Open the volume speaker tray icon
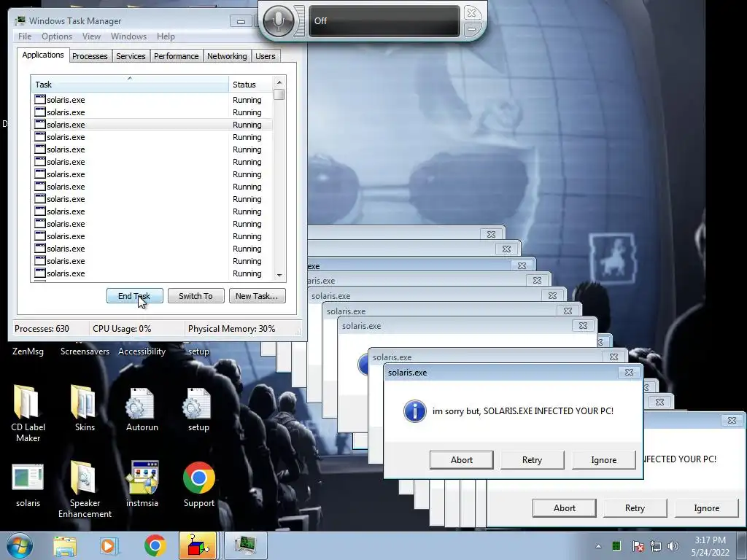 click(x=673, y=546)
